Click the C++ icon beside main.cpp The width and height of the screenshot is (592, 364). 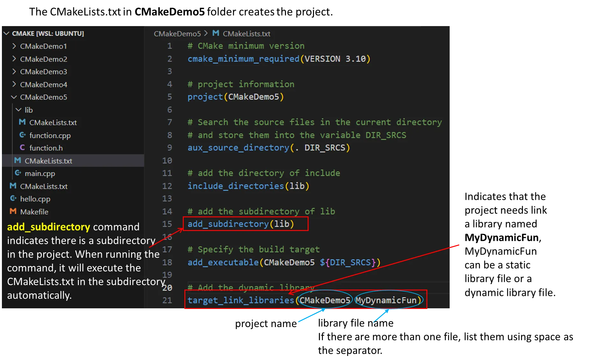click(18, 173)
